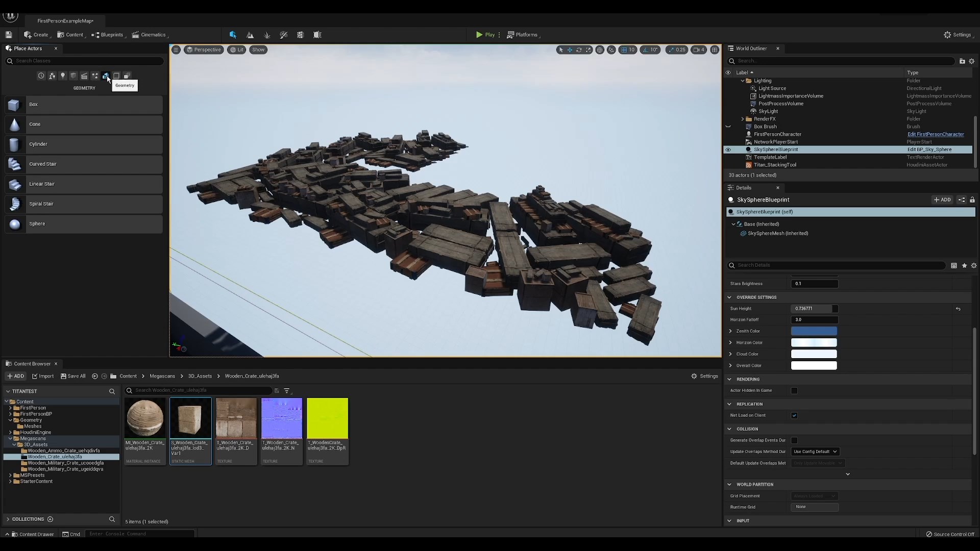Open the Create menu
The height and width of the screenshot is (551, 980).
36,35
